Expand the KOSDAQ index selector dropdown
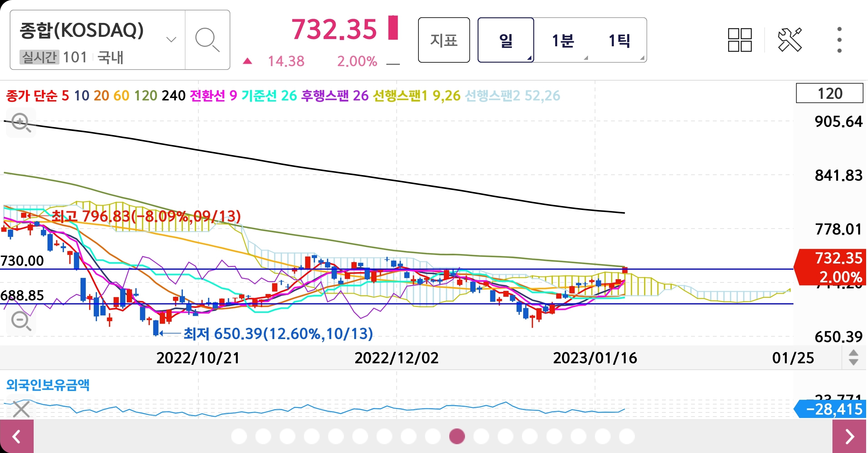Screen dimensions: 868x453 pos(171,40)
